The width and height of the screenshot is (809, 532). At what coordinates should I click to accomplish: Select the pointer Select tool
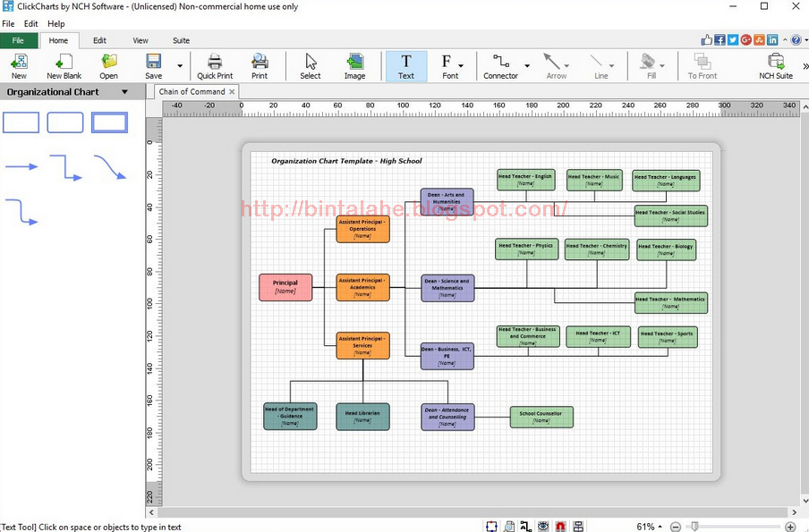[310, 64]
